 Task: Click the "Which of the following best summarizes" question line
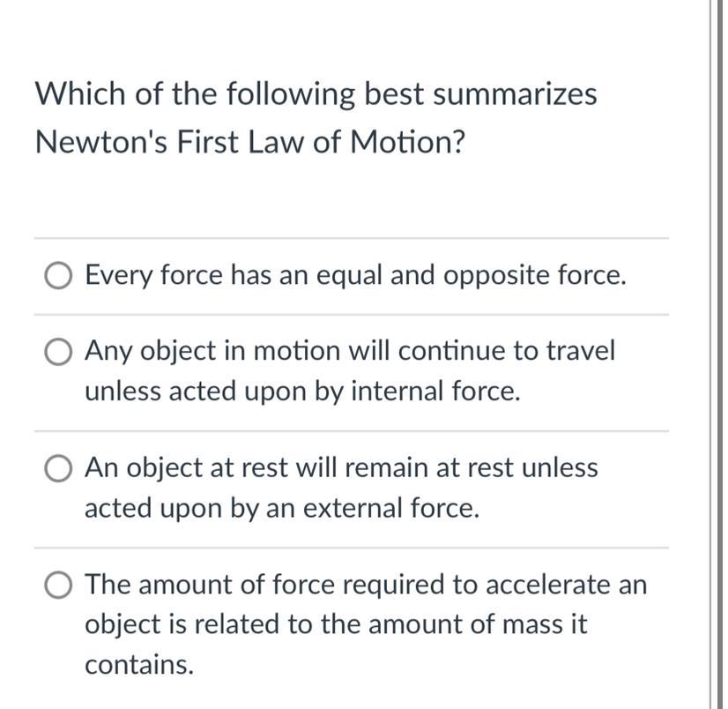(316, 94)
